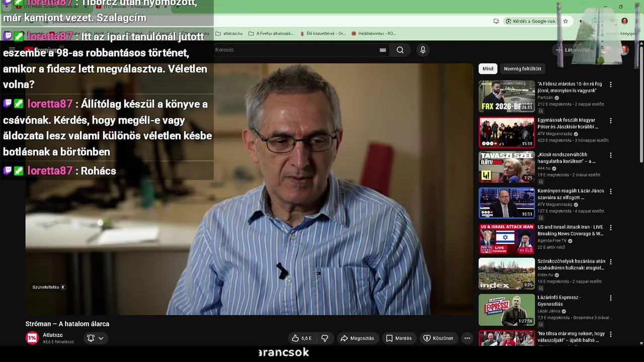Open the FAX 2026 Partizán video thumbnail
Viewport: 644px width, 362px height.
click(507, 96)
